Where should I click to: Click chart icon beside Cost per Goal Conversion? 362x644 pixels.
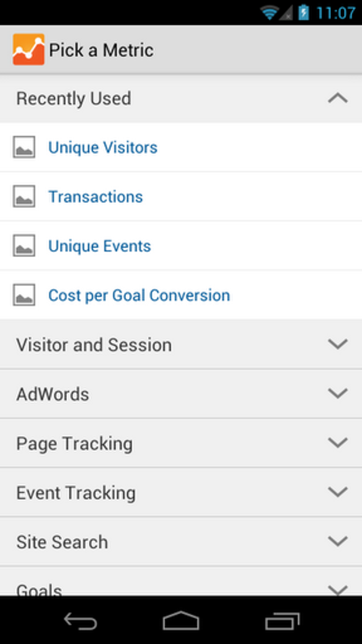[x=24, y=295]
